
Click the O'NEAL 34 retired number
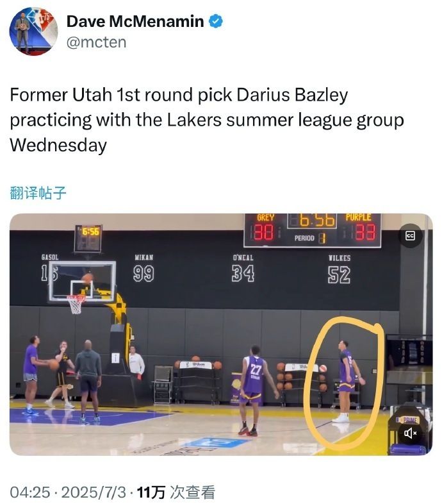[243, 269]
